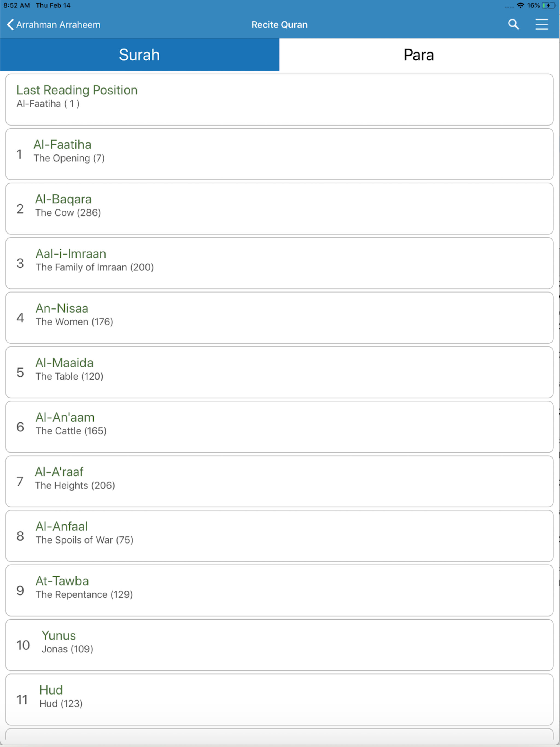This screenshot has height=747, width=560.
Task: Select surah Yunus Jonas
Action: coord(279,645)
